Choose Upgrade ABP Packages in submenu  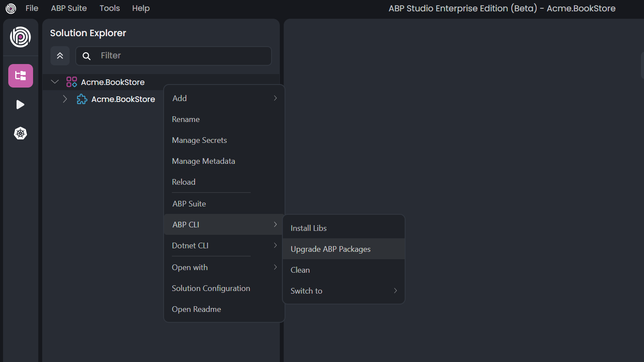[x=344, y=249]
